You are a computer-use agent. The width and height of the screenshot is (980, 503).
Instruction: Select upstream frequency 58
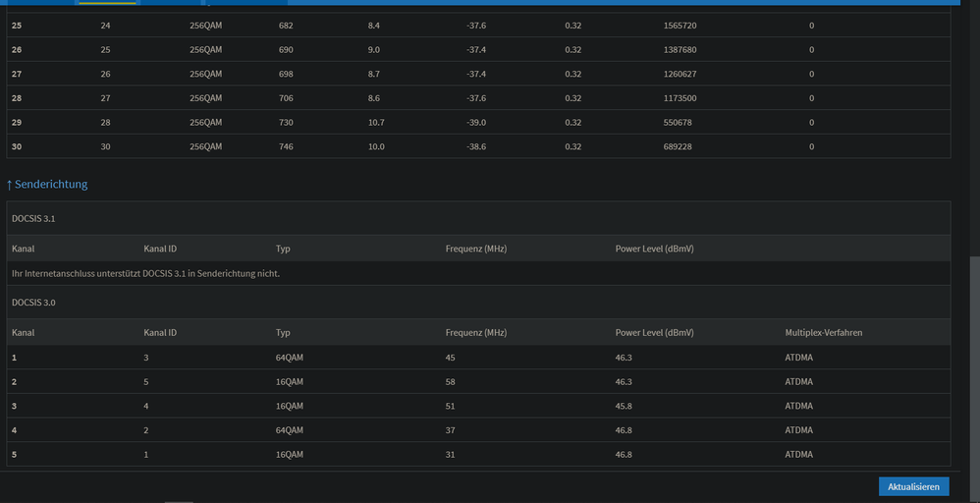click(x=450, y=381)
